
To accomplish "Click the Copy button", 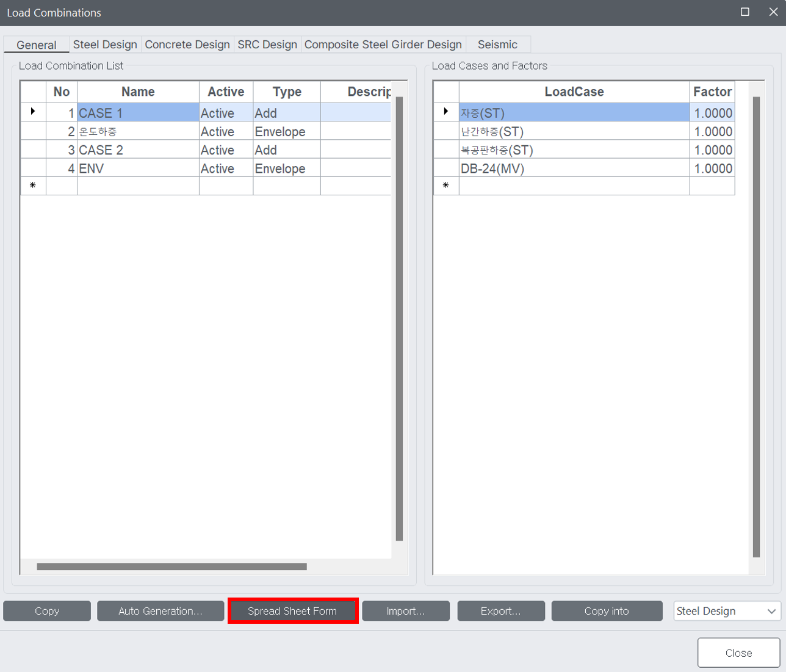I will pos(47,611).
